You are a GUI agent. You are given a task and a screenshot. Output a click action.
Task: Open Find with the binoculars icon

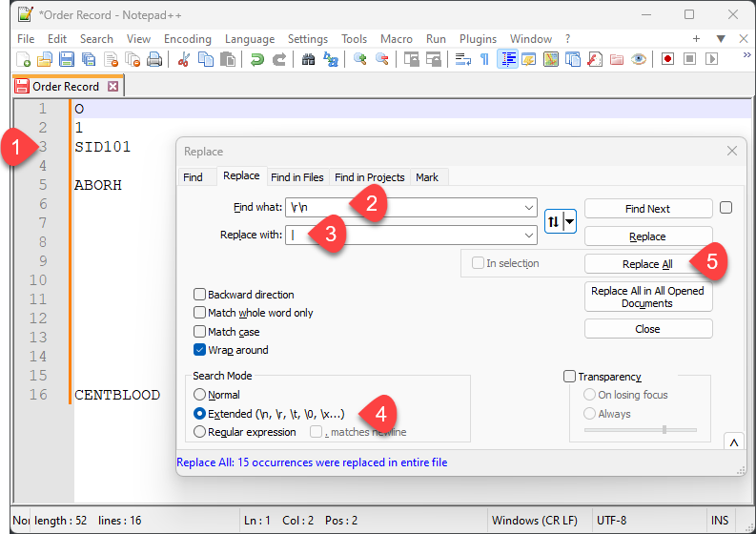pyautogui.click(x=308, y=59)
